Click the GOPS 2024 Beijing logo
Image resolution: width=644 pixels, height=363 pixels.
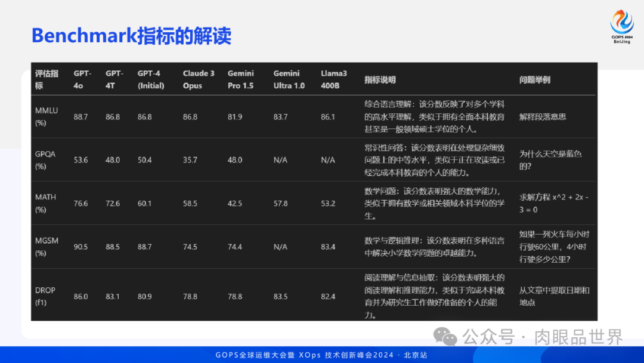(x=622, y=26)
